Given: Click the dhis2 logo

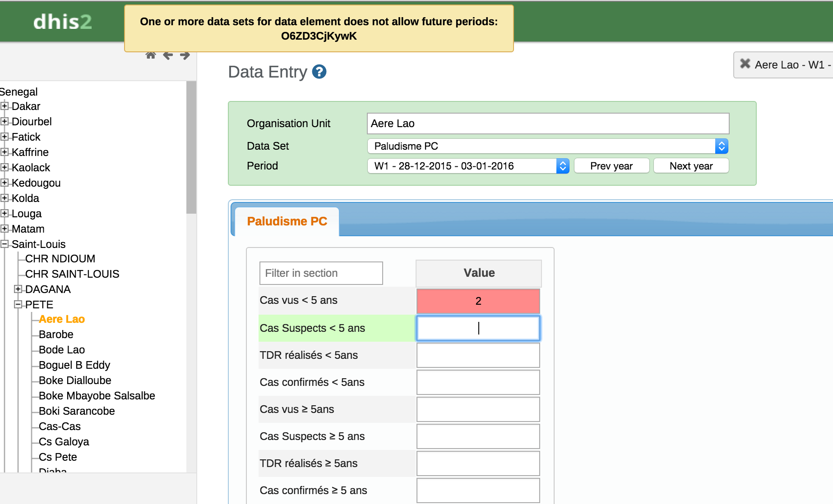Looking at the screenshot, I should [62, 22].
